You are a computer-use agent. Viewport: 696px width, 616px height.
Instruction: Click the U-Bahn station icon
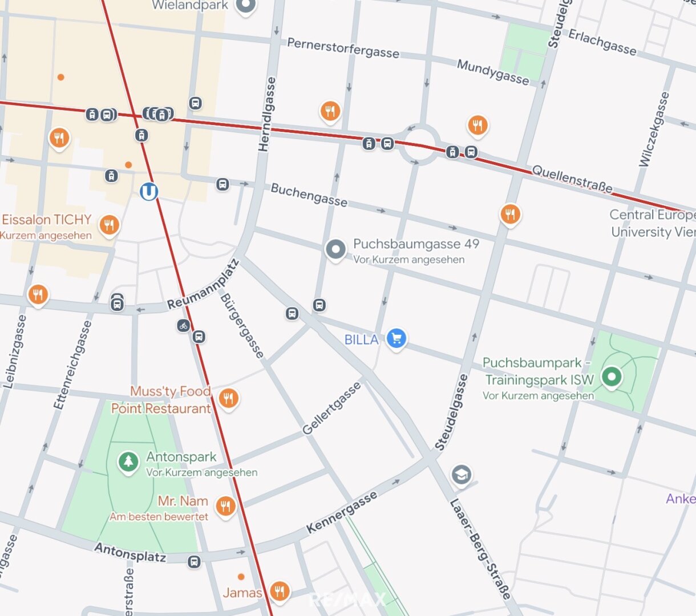click(149, 191)
